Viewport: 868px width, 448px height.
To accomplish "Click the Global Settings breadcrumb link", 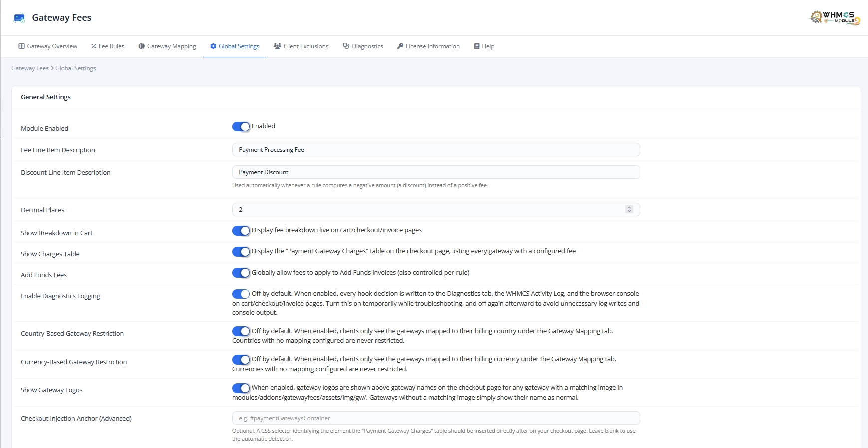I will coord(76,68).
